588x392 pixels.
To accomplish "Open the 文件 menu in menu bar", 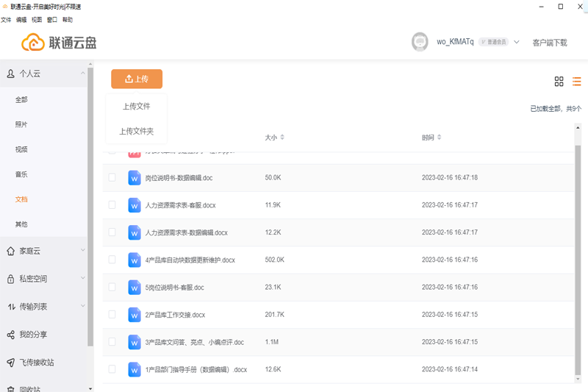I will pos(6,20).
